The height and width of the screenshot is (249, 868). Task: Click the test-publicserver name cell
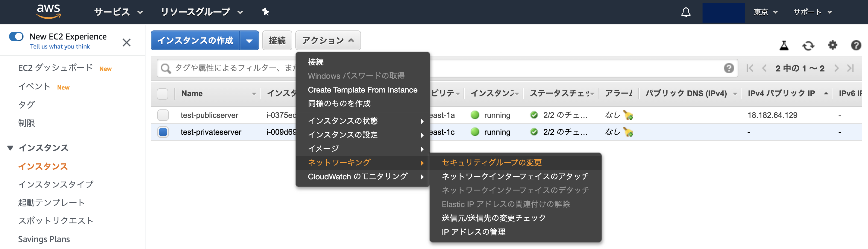(209, 115)
